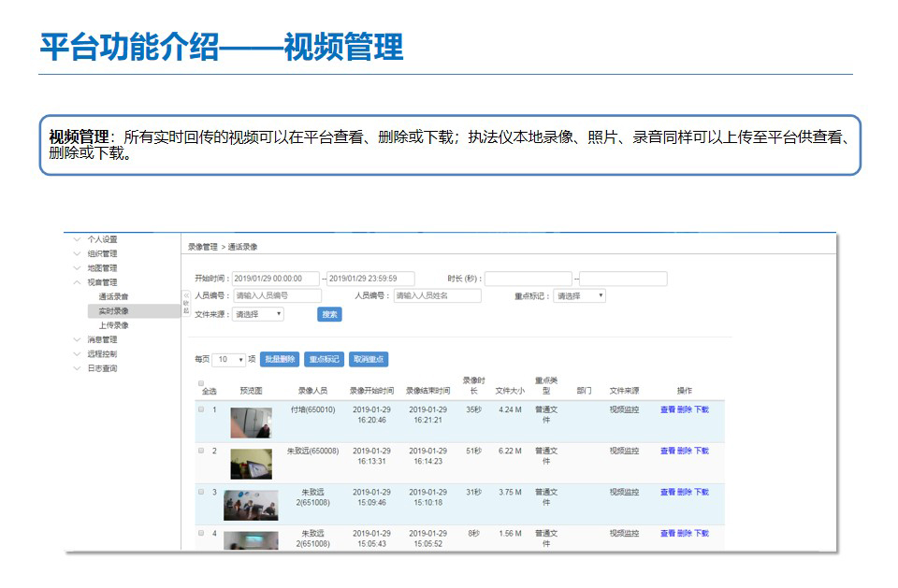Click the 3.75 M file size cell
The image size is (898, 588).
click(510, 493)
